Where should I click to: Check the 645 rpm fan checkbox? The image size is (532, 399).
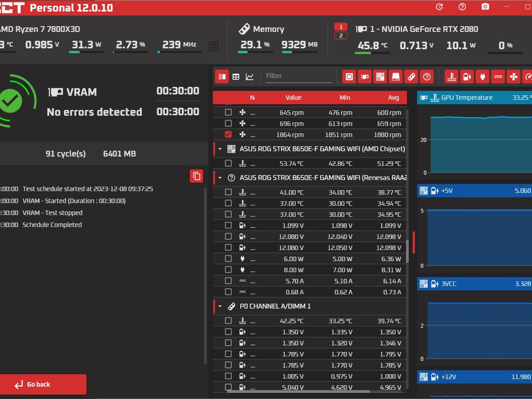(228, 112)
